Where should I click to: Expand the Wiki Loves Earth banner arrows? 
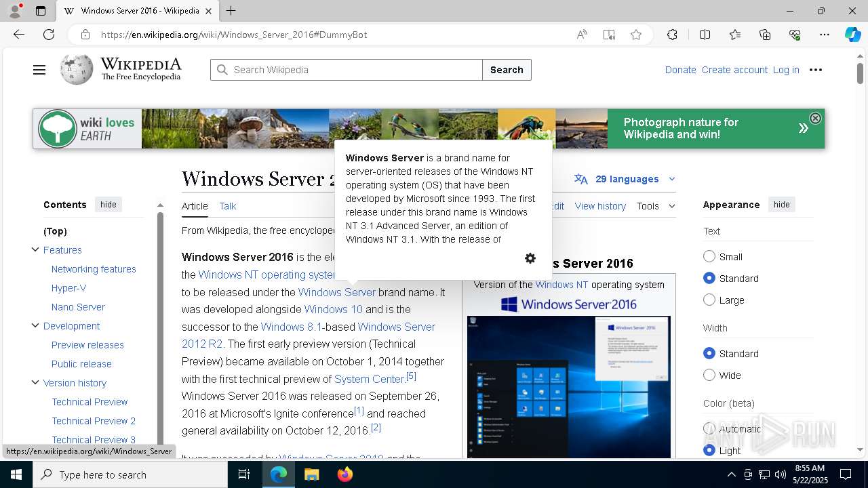pos(803,128)
